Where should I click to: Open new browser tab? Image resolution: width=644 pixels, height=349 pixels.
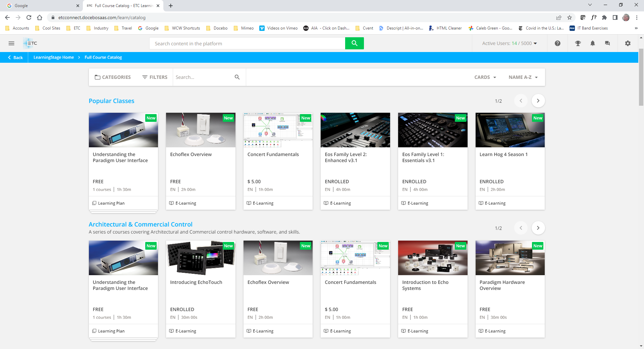171,6
